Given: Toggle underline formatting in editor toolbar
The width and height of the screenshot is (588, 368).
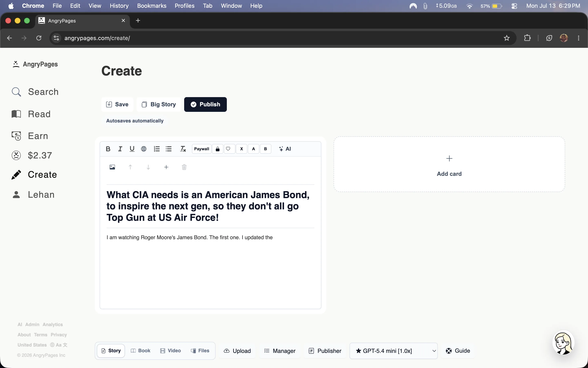Looking at the screenshot, I should (132, 149).
